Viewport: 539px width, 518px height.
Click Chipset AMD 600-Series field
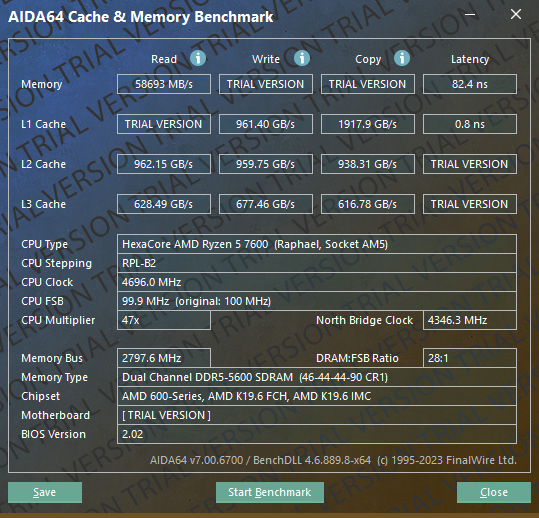point(317,396)
